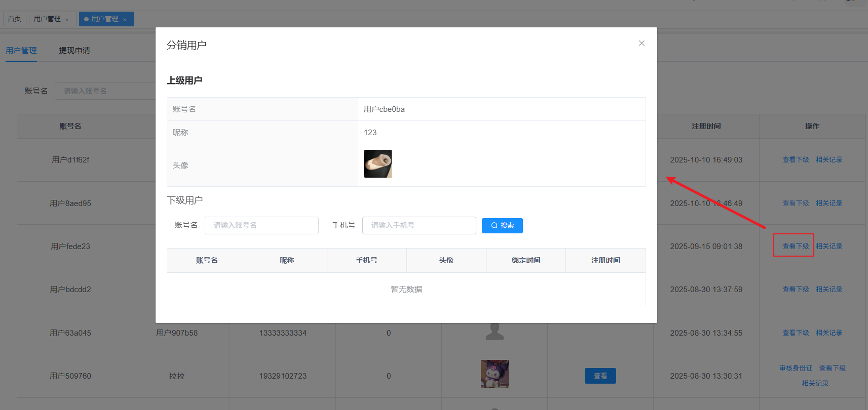Open 相关记录 for 用户d1f62f
This screenshot has width=868, height=410.
829,160
